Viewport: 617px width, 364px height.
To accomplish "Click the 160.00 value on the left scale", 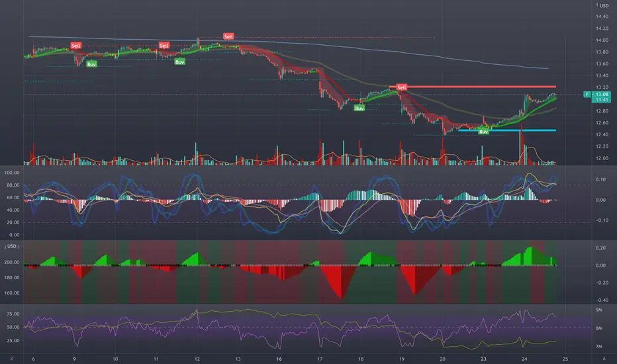I will [x=12, y=293].
